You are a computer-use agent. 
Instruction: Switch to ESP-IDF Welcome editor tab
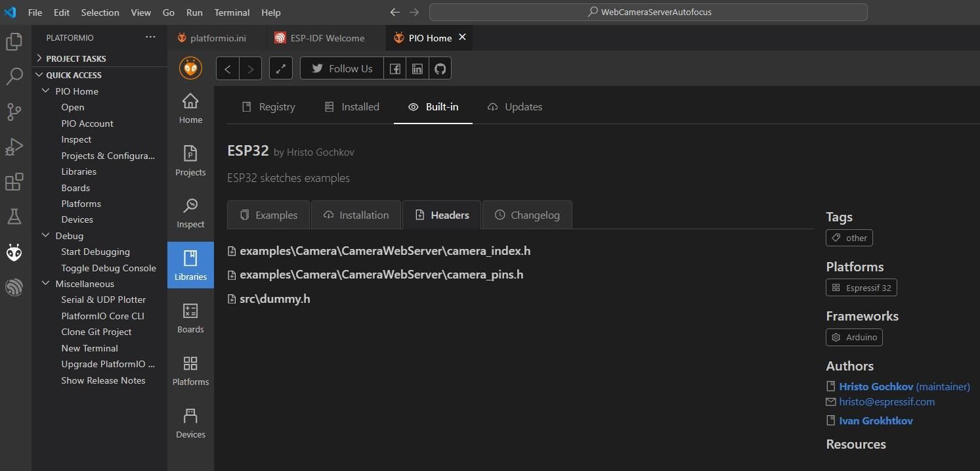pos(326,37)
